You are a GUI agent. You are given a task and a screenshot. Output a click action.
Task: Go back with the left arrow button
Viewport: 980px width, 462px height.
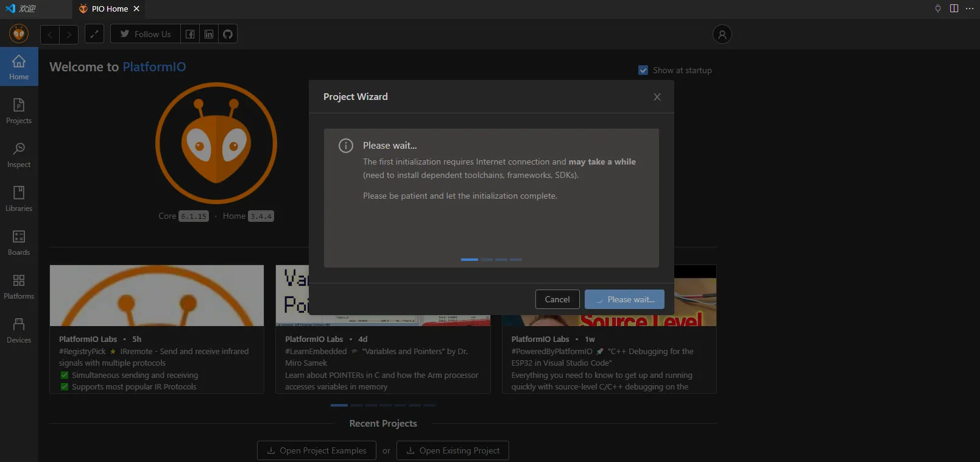pos(50,34)
